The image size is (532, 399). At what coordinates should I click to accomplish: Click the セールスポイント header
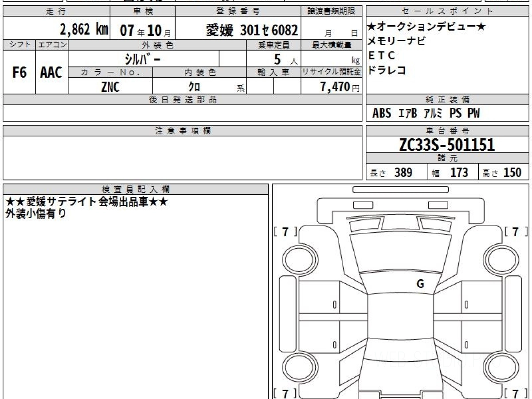point(447,12)
